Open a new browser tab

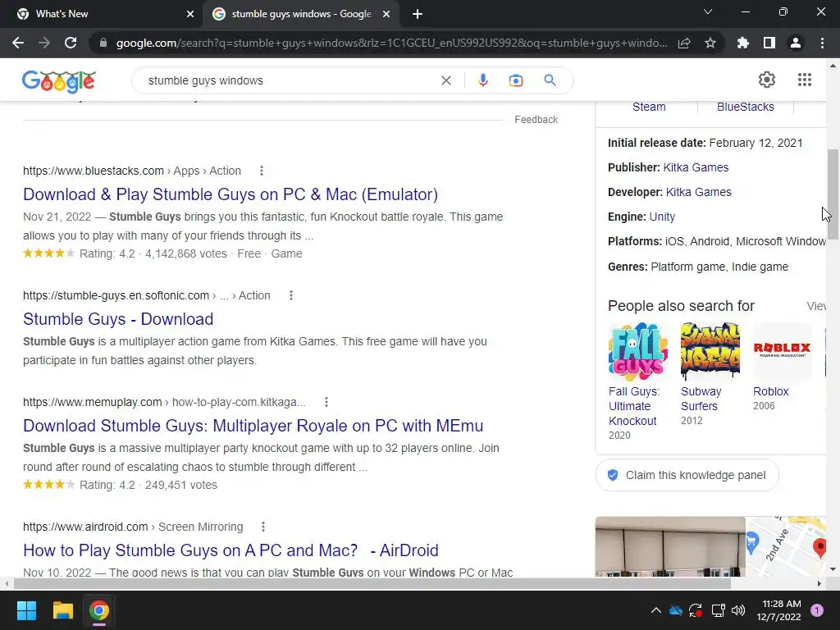[x=418, y=14]
